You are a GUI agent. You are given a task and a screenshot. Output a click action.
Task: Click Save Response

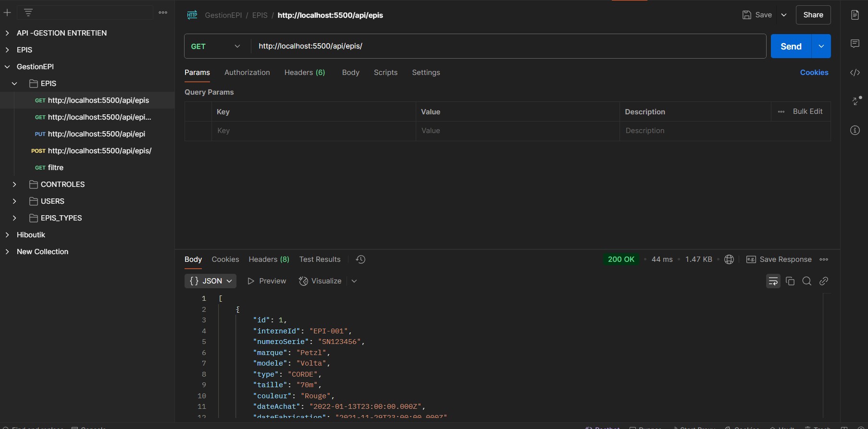click(779, 259)
